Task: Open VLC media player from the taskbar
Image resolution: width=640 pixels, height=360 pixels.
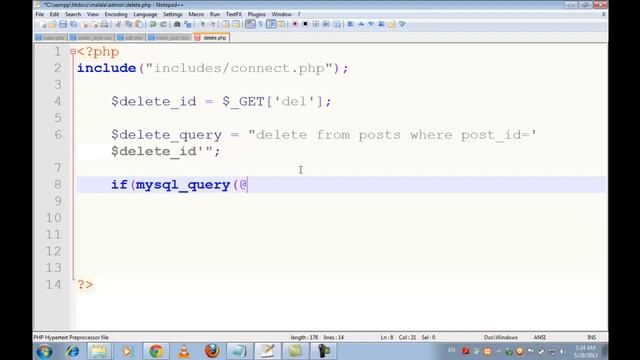Action: tap(184, 351)
